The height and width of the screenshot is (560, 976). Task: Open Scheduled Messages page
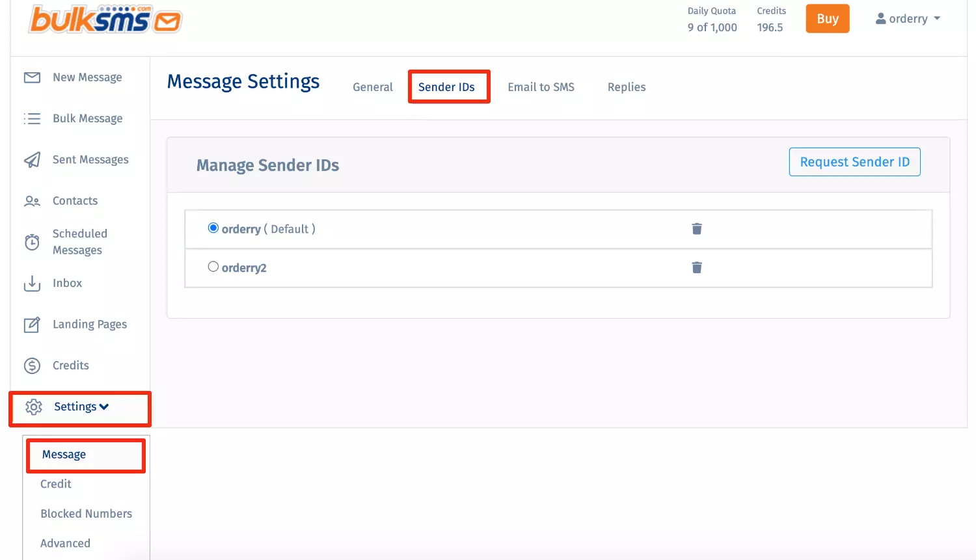[x=80, y=242]
